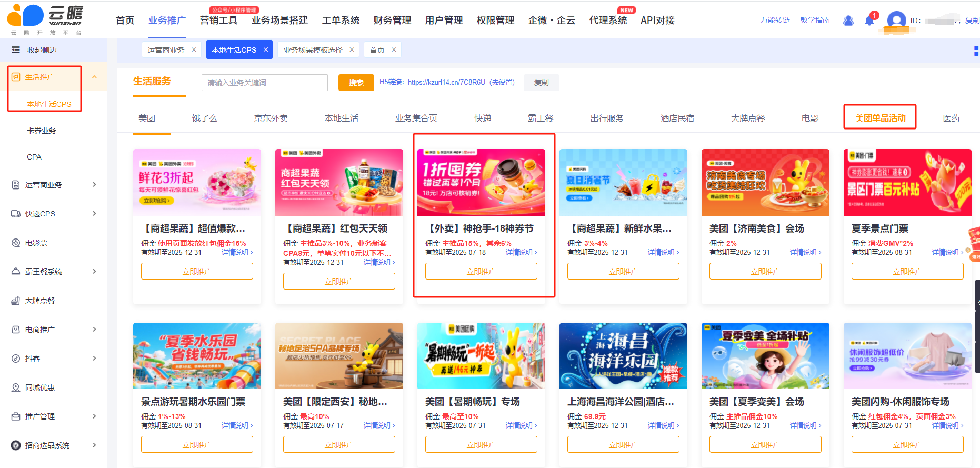Viewport: 980px width, 468px height.
Task: Click 立即推广 for 神抢手-18神券节
Action: tap(481, 272)
